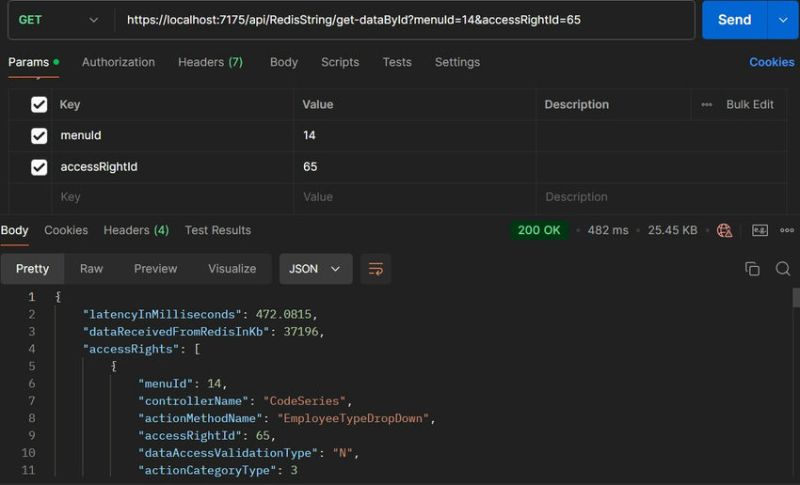
Task: Switch to Visualize response view
Action: pyautogui.click(x=232, y=269)
